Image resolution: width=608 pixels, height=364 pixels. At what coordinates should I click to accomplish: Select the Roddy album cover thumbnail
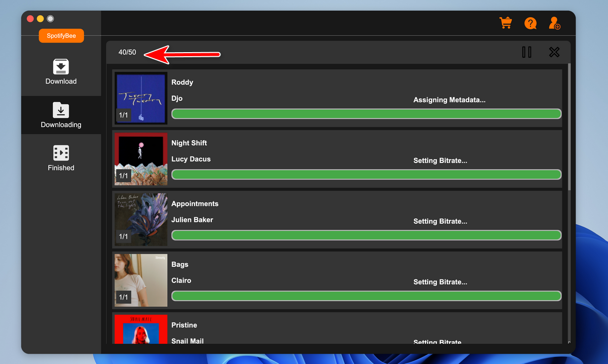[141, 98]
